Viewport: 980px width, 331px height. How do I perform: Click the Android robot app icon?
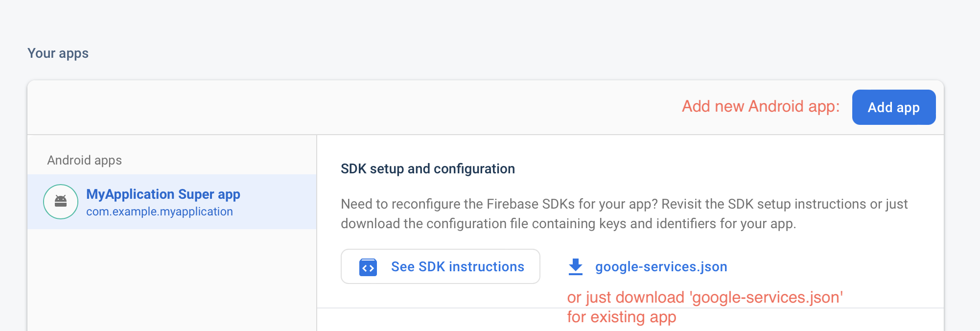(x=61, y=201)
